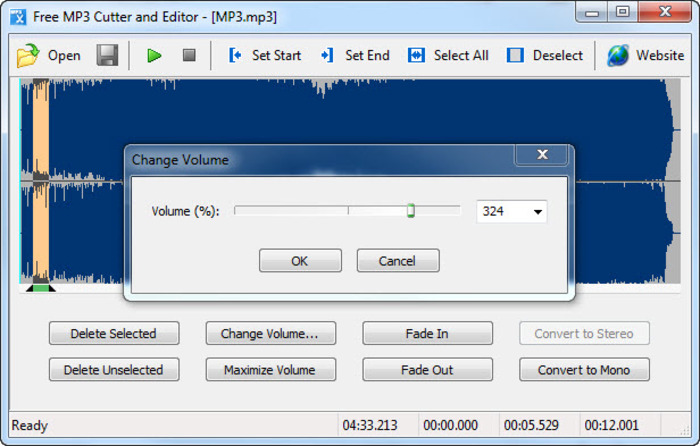This screenshot has height=446, width=700.
Task: Confirm volume change with OK
Action: (x=300, y=261)
